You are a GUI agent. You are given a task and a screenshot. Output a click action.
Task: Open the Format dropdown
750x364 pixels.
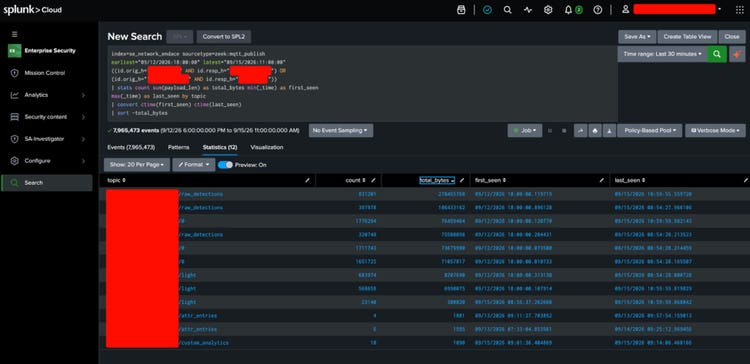click(193, 165)
